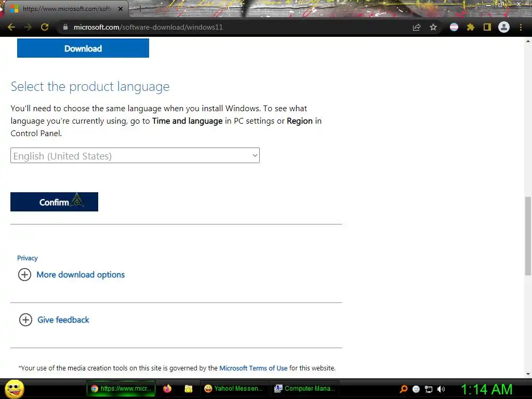Screen dimensions: 532x399
Task: Close the microsoft.com browser tab
Action: click(121, 9)
